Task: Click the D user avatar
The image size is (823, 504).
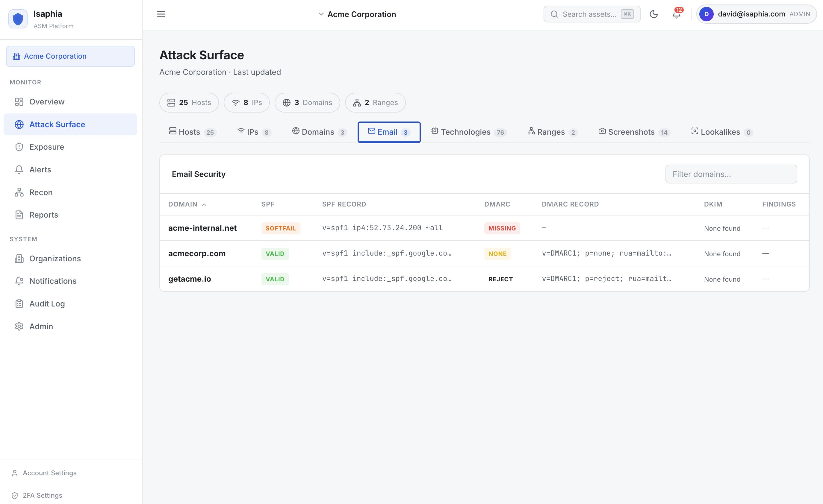Action: [706, 14]
